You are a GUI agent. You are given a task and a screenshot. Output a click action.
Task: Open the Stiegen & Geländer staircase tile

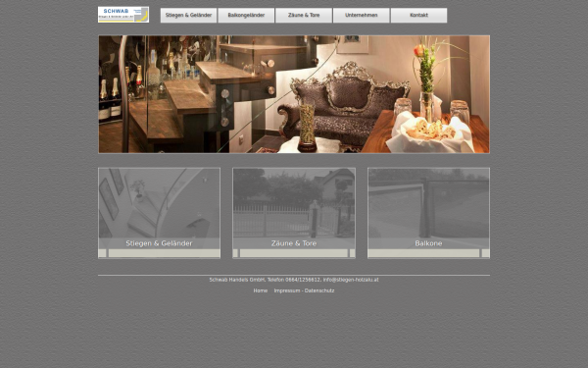coord(159,213)
